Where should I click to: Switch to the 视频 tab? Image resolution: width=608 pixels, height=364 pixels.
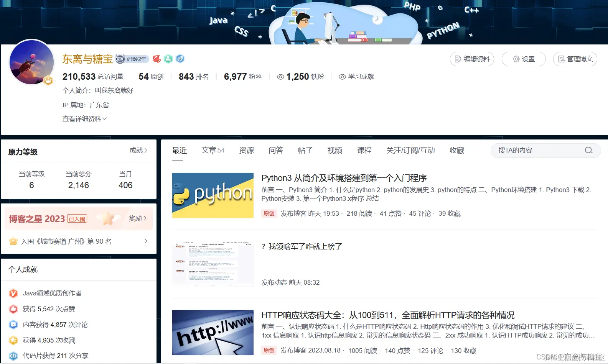click(335, 150)
